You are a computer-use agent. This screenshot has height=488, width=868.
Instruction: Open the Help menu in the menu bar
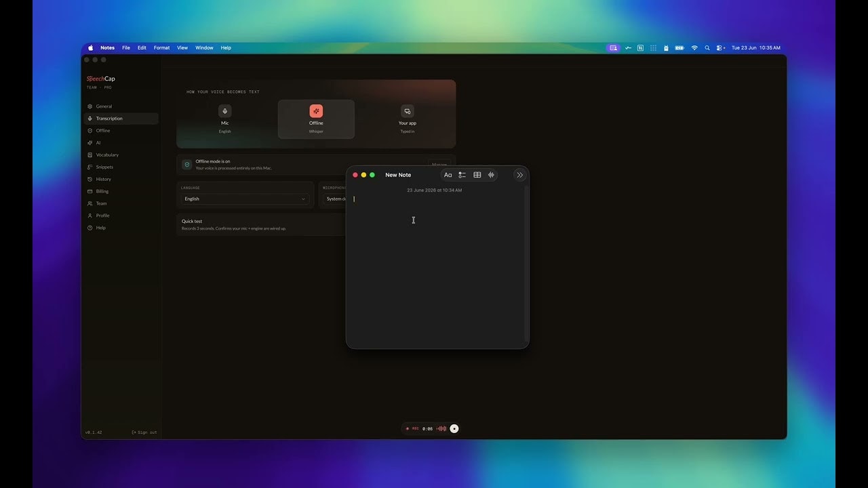(226, 48)
